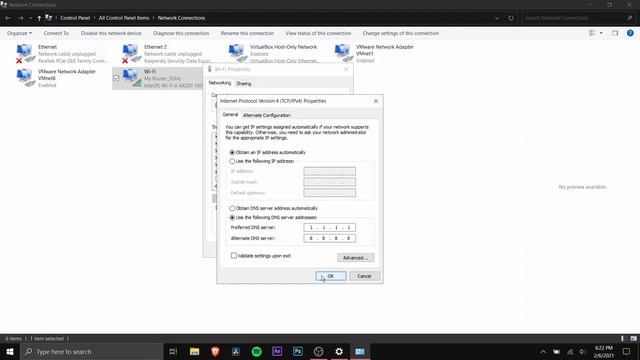Viewport: 640px width, 360px height.
Task: Select the General tab in IPv4 Properties
Action: [x=230, y=115]
